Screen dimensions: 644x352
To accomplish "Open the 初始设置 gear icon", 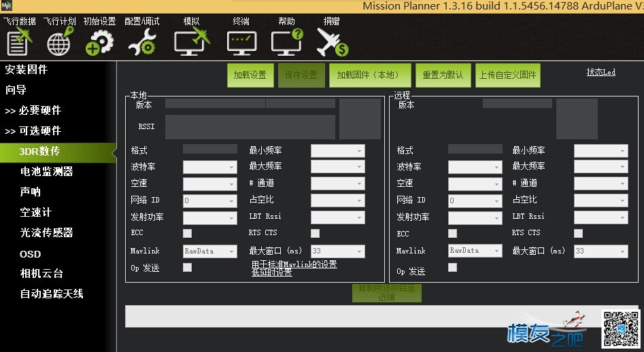I will click(99, 43).
